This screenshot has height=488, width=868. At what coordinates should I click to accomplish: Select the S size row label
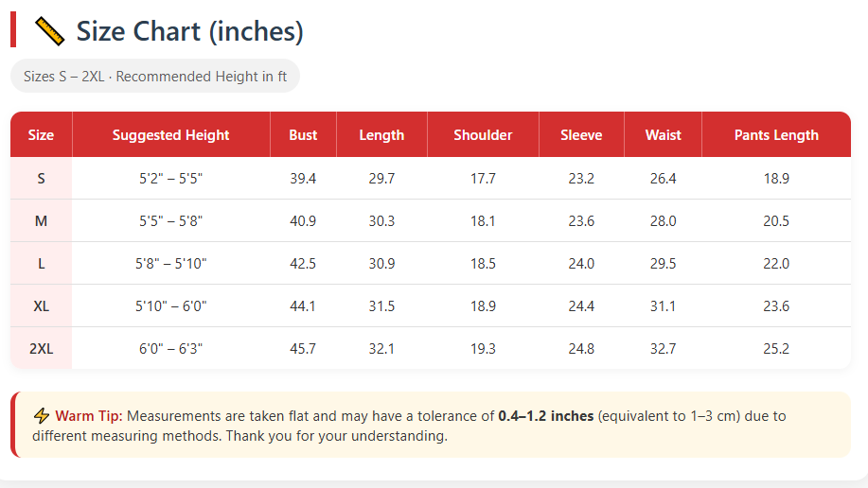(41, 179)
